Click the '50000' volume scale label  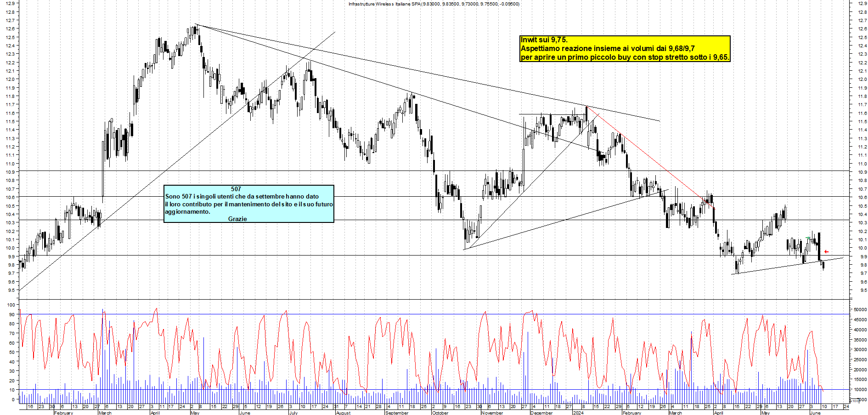pos(860,310)
